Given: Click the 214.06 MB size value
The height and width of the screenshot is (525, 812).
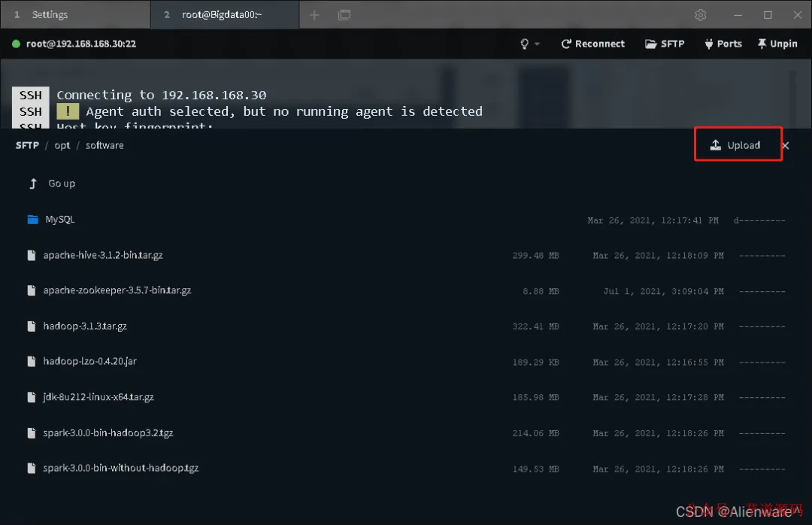Looking at the screenshot, I should click(x=535, y=433).
